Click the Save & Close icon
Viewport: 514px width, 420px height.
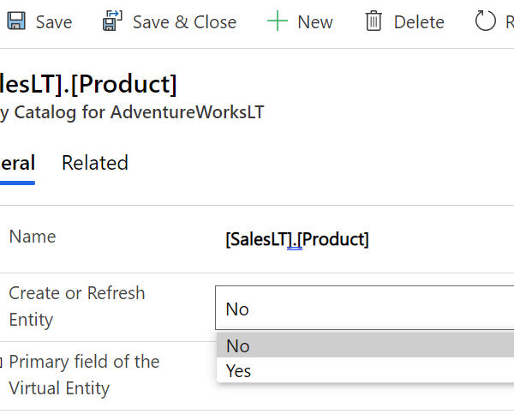112,21
